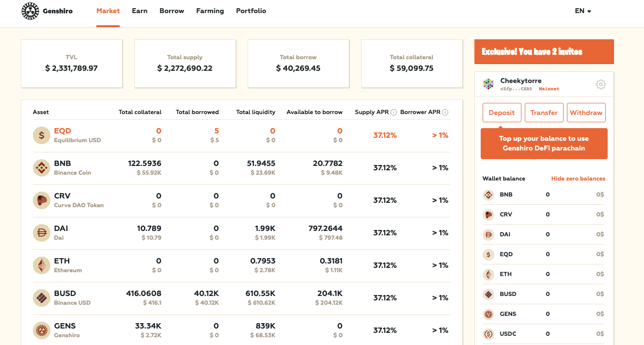Click Hide zero balances link
This screenshot has width=644, height=345.
click(x=578, y=179)
